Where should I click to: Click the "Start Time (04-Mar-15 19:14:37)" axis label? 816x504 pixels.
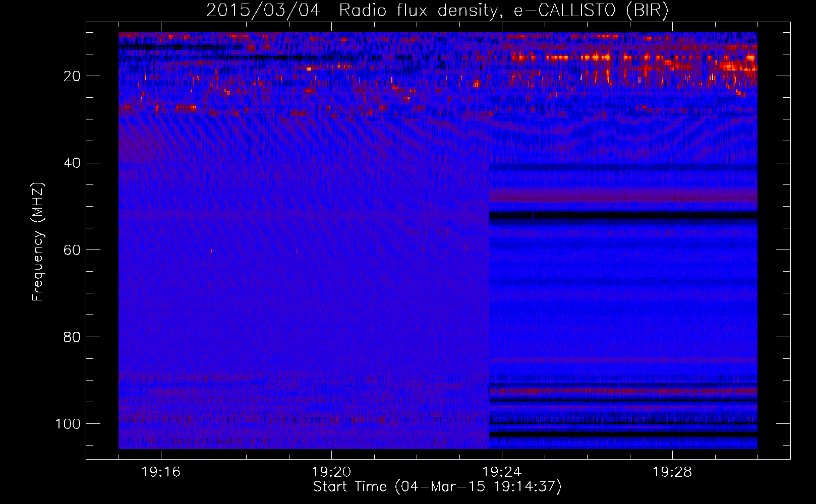(x=437, y=487)
